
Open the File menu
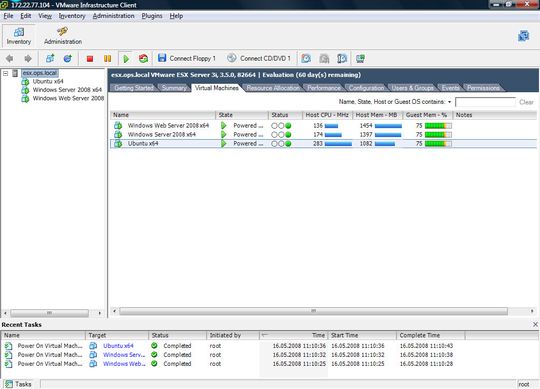coord(8,16)
